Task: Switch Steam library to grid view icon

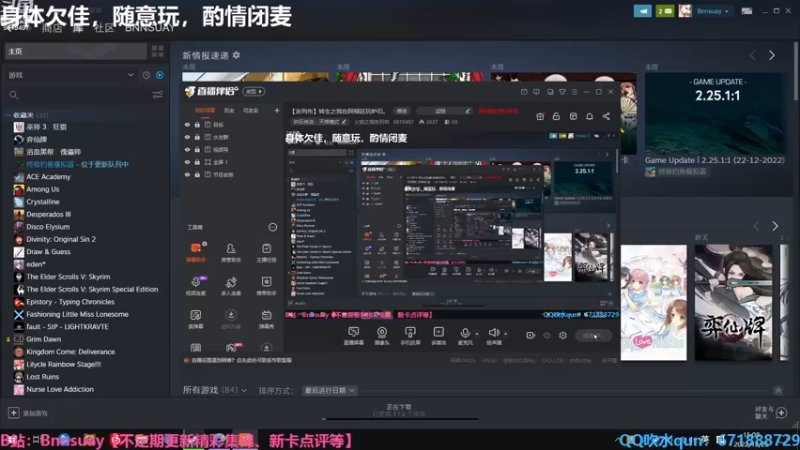Action: [x=158, y=51]
